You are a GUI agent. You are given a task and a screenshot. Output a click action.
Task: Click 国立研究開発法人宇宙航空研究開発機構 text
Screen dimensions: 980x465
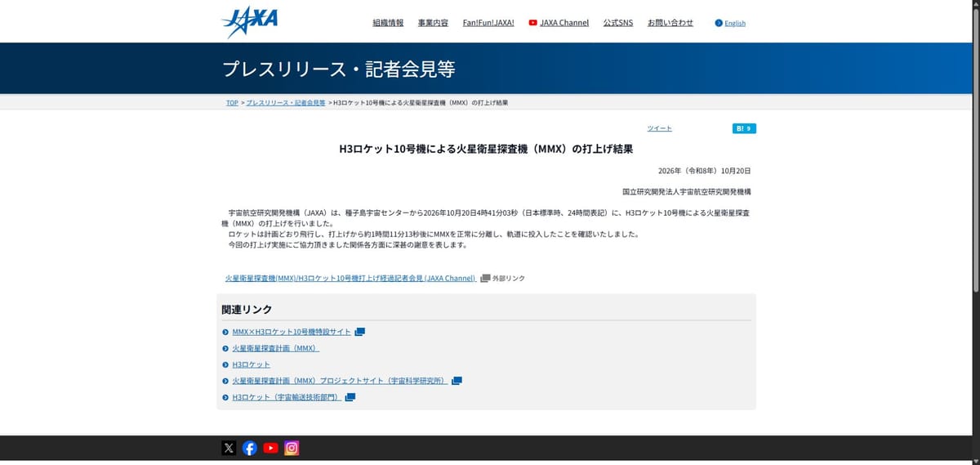click(x=687, y=191)
